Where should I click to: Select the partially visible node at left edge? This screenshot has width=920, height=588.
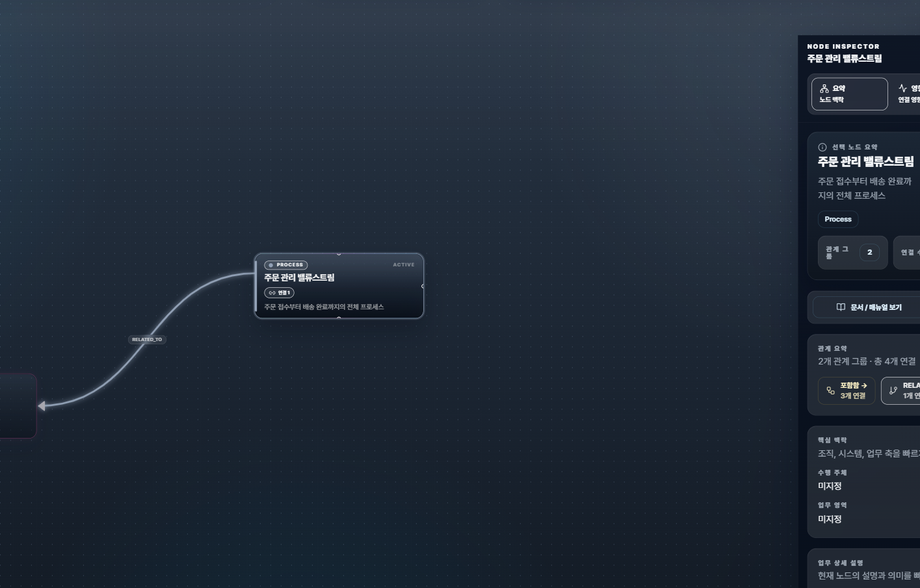[x=18, y=405]
